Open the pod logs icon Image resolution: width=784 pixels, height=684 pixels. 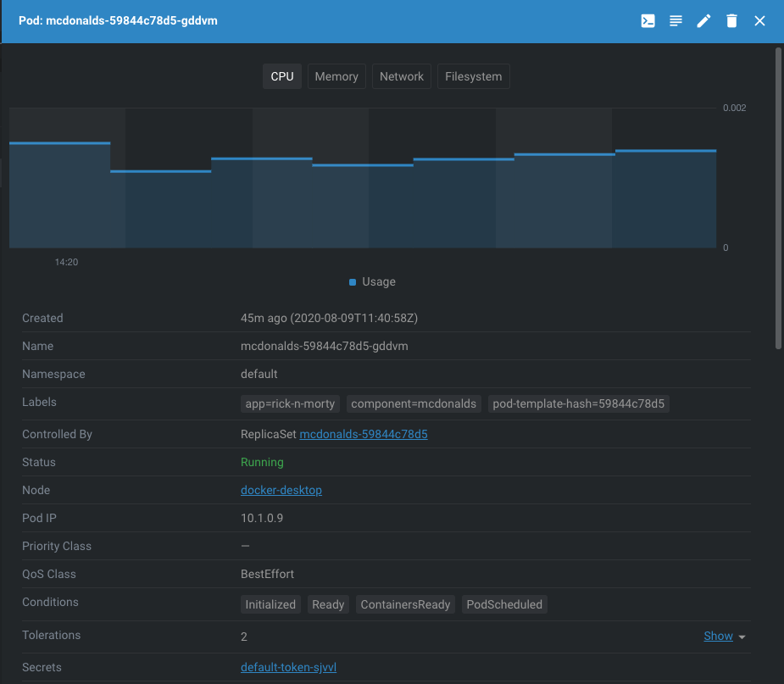[676, 20]
